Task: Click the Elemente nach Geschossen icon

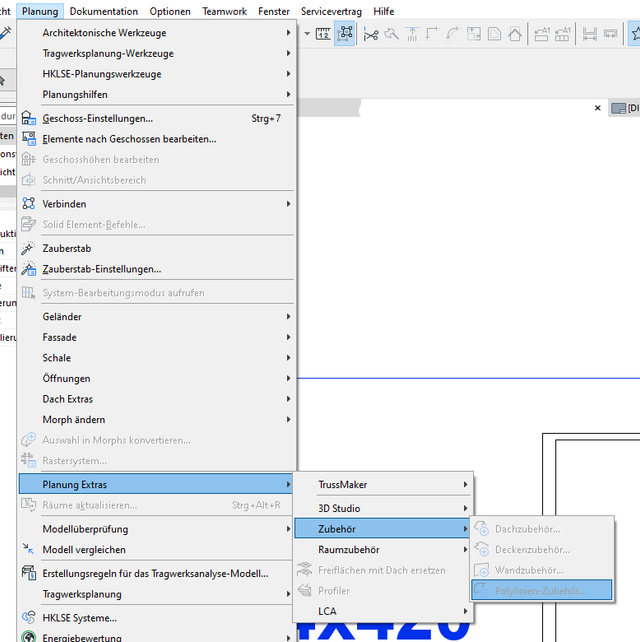Action: (x=29, y=138)
